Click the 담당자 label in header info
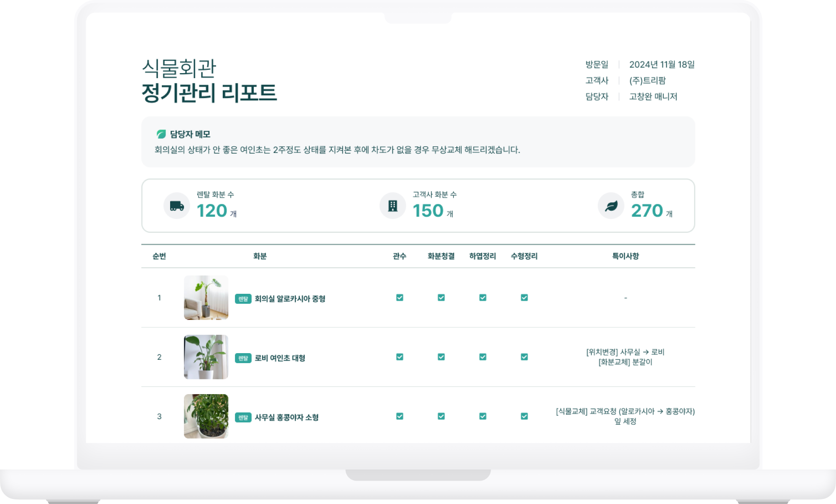836x504 pixels. click(x=597, y=97)
